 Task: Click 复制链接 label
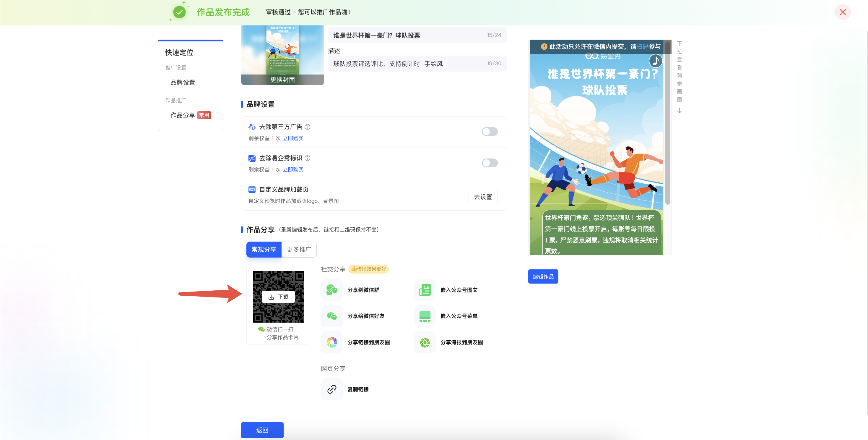[358, 389]
